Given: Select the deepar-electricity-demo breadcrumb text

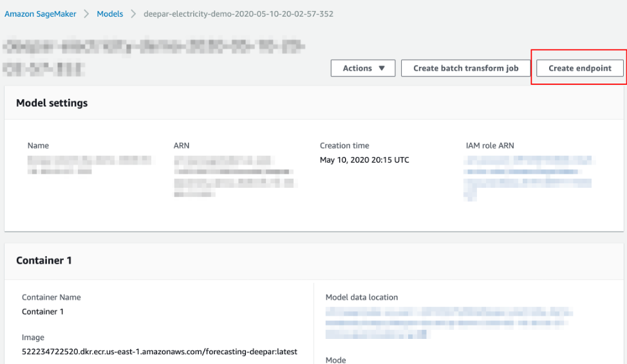Looking at the screenshot, I should coord(238,14).
